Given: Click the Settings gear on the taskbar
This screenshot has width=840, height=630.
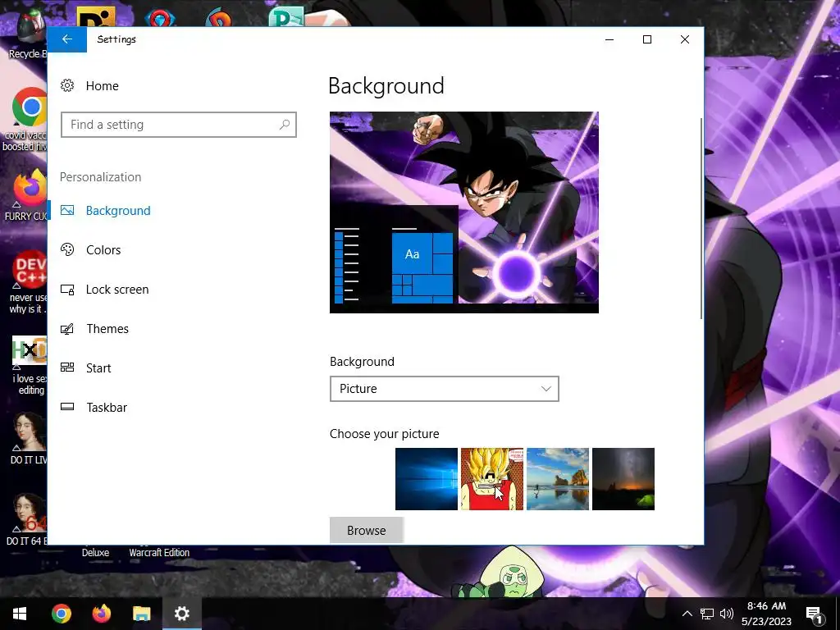Looking at the screenshot, I should coord(181,614).
